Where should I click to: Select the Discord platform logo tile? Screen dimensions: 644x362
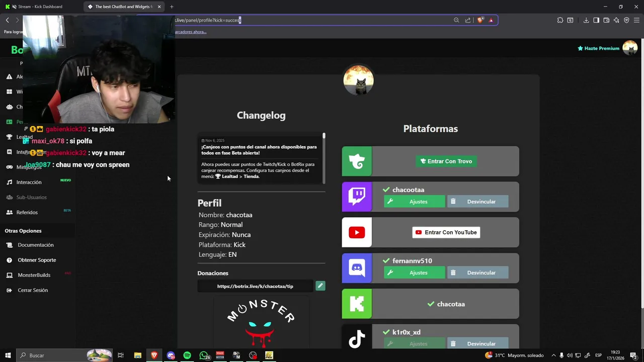[x=357, y=268]
